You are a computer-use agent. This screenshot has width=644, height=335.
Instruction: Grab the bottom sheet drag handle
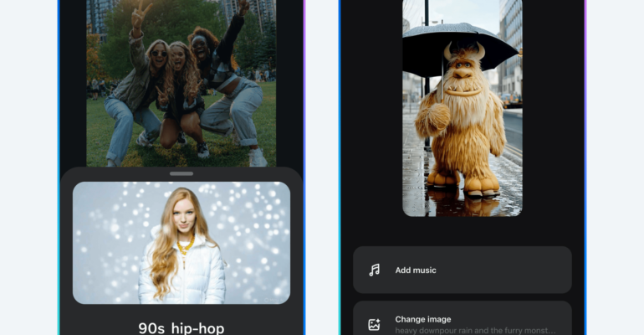pyautogui.click(x=181, y=173)
